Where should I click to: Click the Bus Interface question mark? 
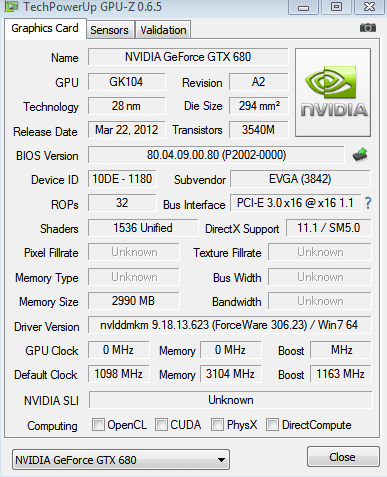click(368, 203)
